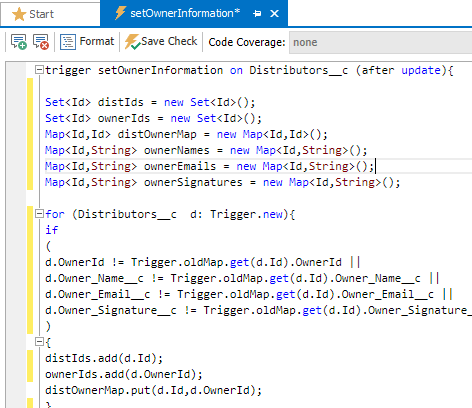Viewport: 472px width, 408px height.
Task: Click yellow change marker beside distIds declaration
Action: coord(30,102)
